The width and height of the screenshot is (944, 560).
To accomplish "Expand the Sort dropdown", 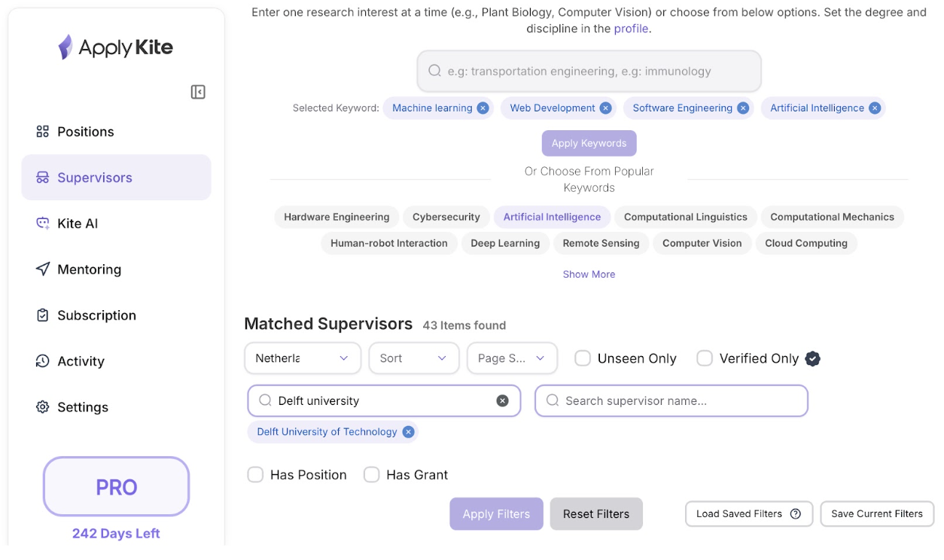I will (413, 358).
